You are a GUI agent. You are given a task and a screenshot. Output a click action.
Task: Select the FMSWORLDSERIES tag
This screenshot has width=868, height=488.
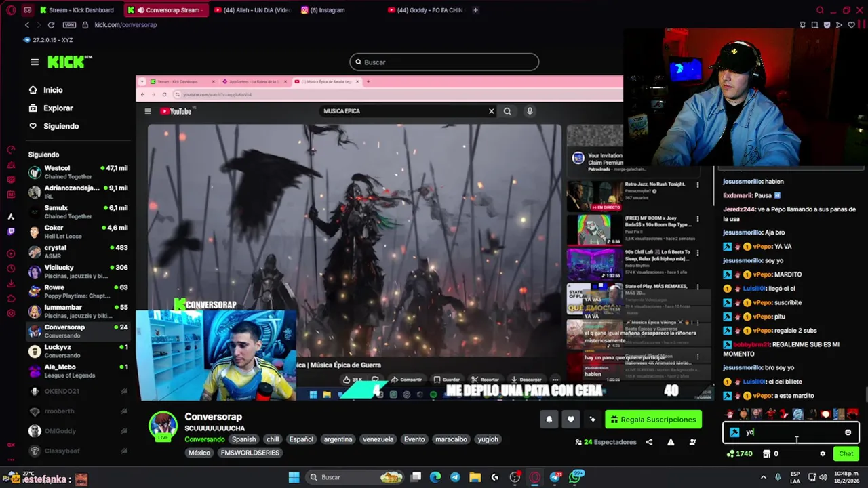coord(250,453)
